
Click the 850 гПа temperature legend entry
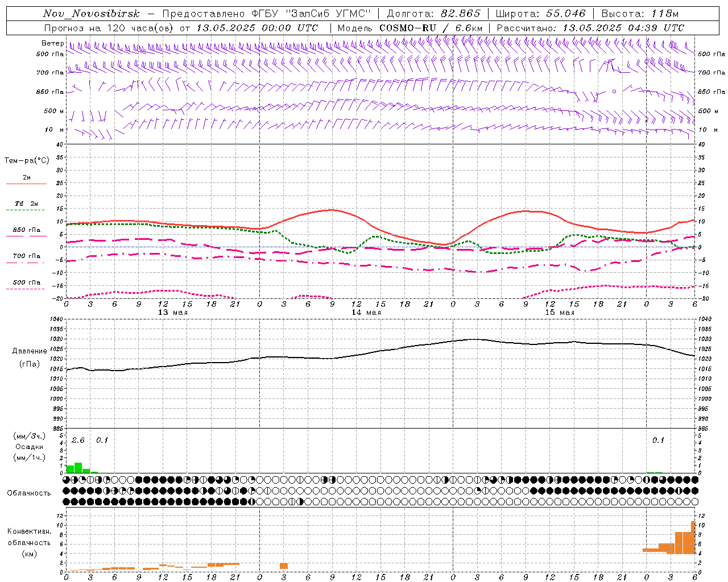pyautogui.click(x=26, y=231)
